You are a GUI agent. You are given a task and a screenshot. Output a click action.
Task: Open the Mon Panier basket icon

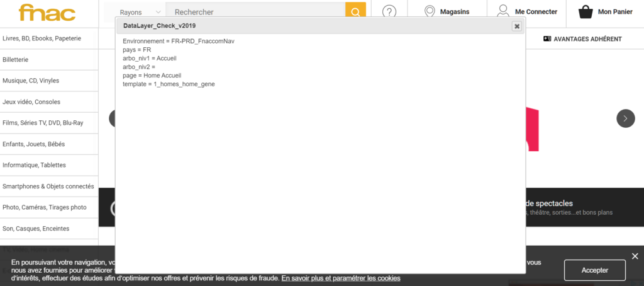click(586, 12)
